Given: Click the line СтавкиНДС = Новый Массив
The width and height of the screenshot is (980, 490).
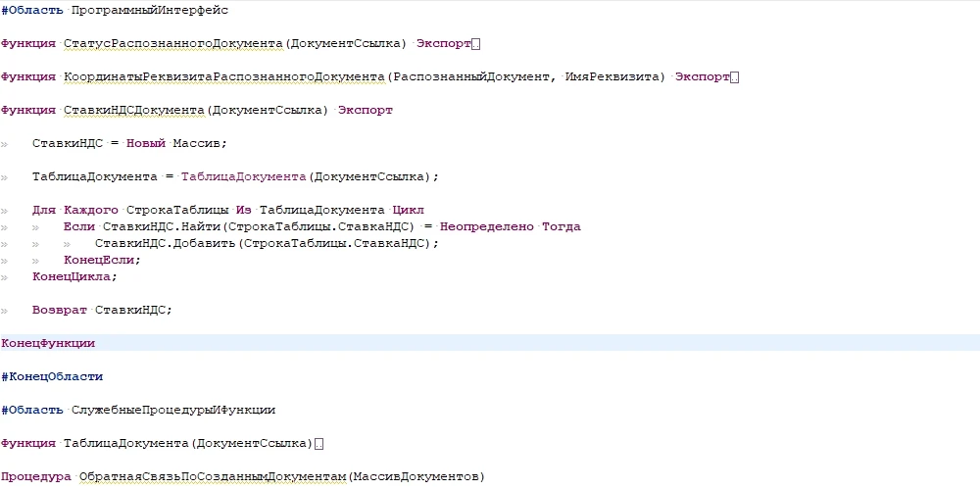Looking at the screenshot, I should tap(130, 144).
